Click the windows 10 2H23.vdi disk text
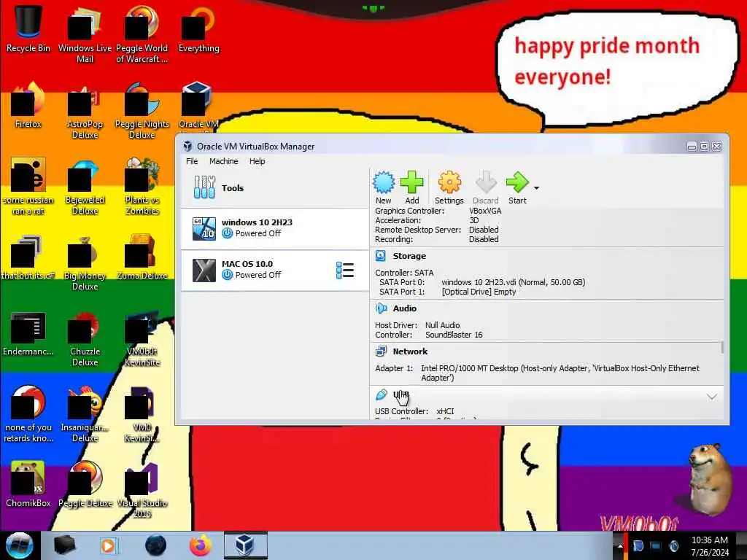747x560 pixels. (513, 282)
